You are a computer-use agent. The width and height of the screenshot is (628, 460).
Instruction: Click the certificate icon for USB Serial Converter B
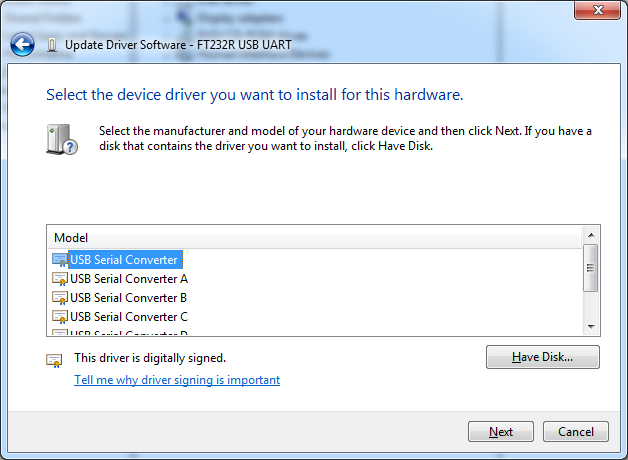tap(60, 298)
